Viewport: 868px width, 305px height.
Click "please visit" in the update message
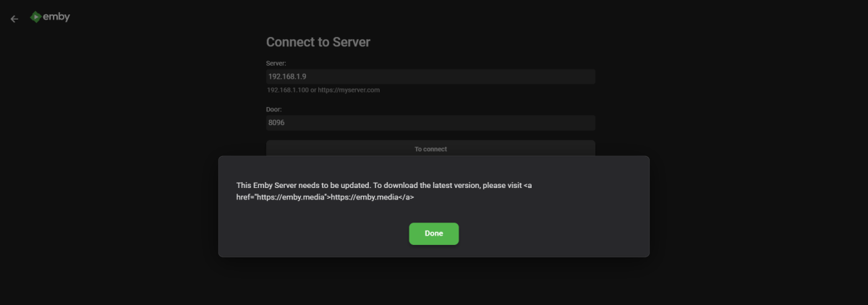pos(501,186)
